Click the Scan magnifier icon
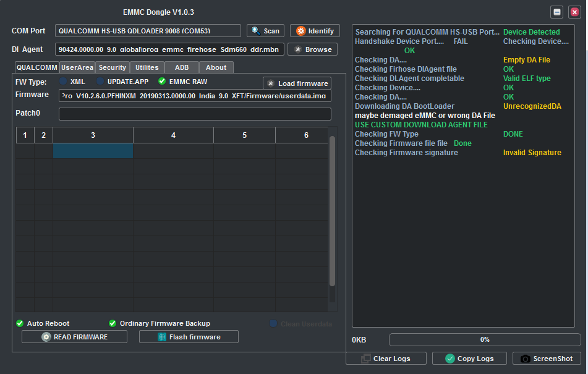 click(256, 31)
